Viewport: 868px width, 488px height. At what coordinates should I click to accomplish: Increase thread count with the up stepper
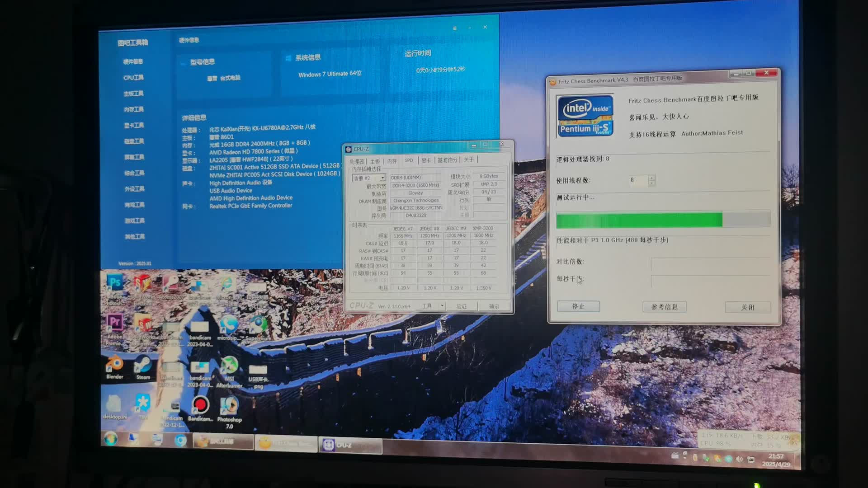[651, 178]
